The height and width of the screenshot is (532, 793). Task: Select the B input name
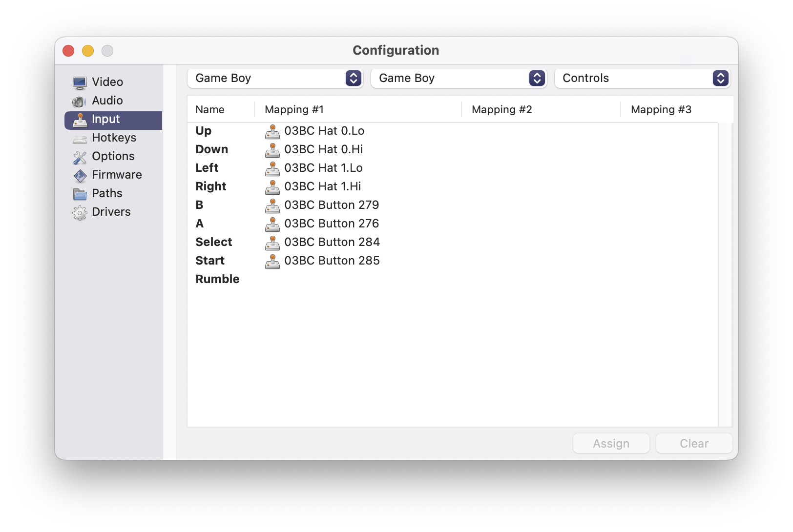click(199, 205)
